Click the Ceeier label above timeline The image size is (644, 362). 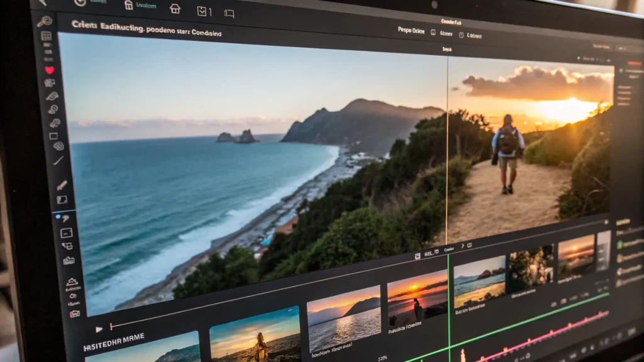point(449,249)
